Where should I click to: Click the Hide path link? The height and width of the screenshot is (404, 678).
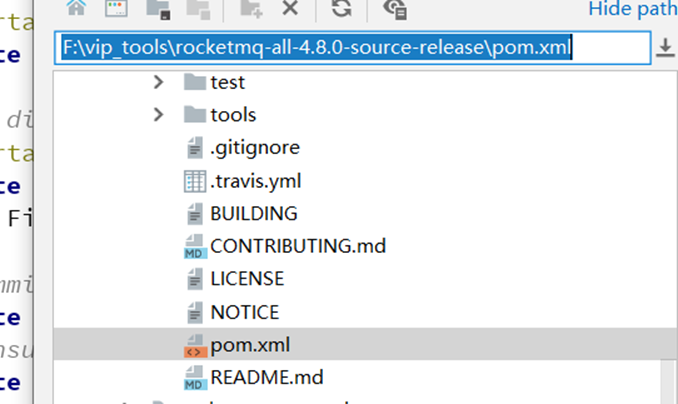pyautogui.click(x=632, y=8)
